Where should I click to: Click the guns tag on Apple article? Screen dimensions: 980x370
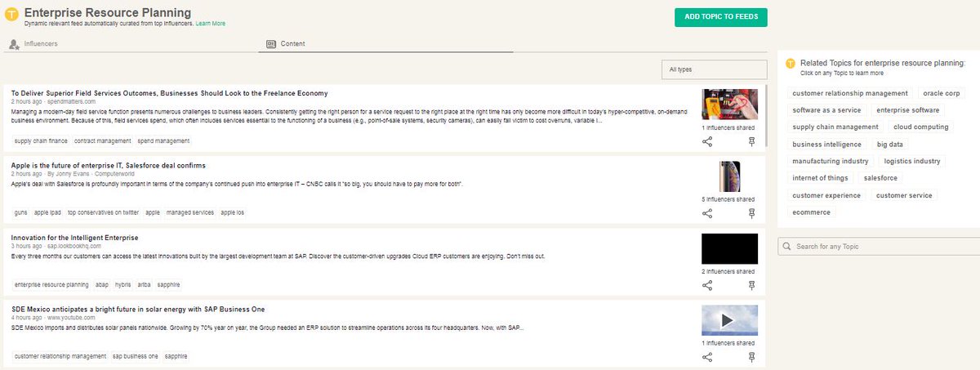20,212
